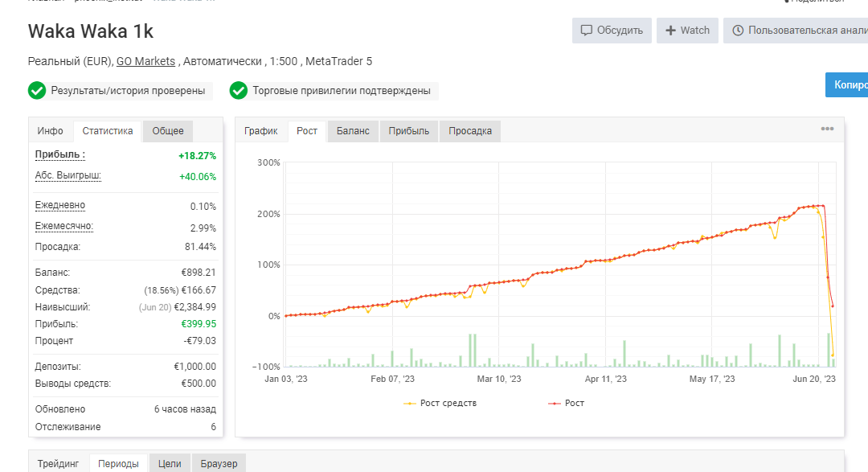Screen dimensions: 868x472
Task: Click the Waka Waka 1k title
Action: (91, 31)
